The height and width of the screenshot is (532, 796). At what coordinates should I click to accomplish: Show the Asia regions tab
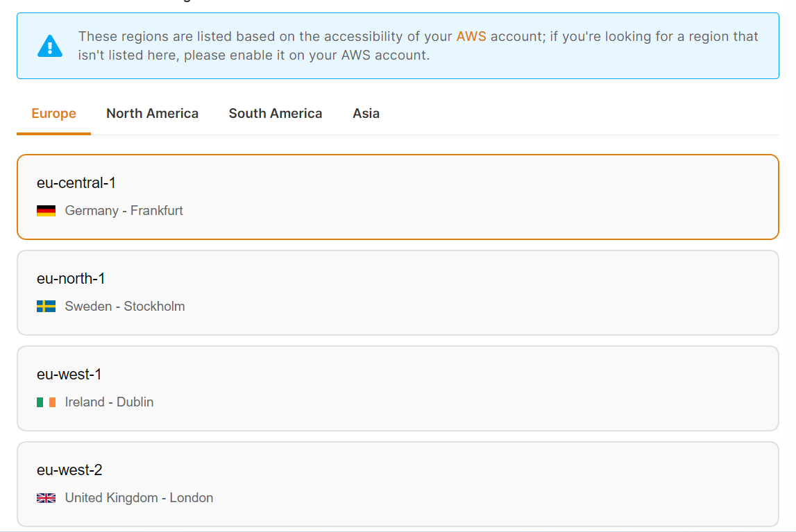(366, 114)
